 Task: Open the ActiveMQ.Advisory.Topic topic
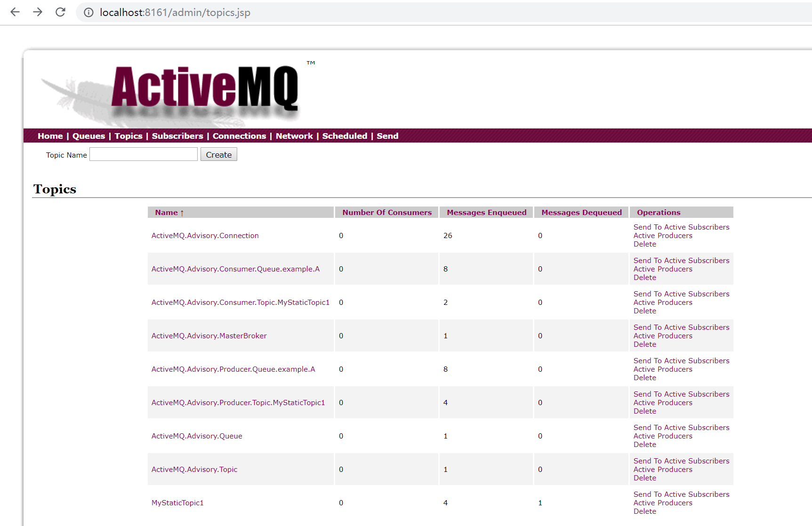click(194, 470)
